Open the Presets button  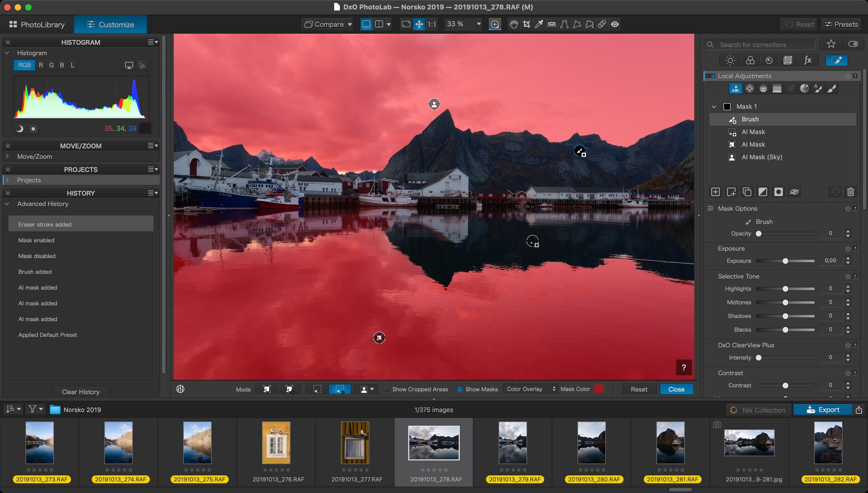pos(841,24)
